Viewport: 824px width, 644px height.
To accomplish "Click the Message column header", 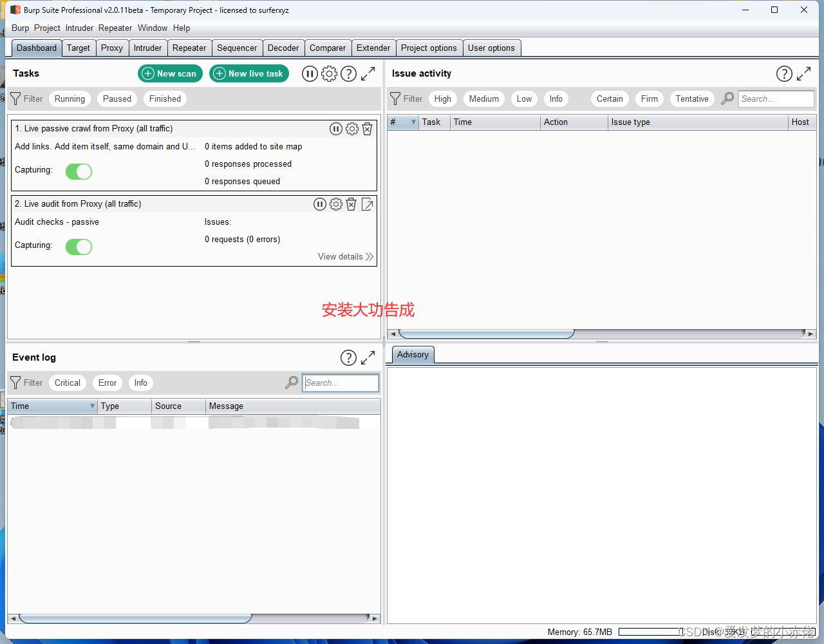I will pyautogui.click(x=294, y=406).
